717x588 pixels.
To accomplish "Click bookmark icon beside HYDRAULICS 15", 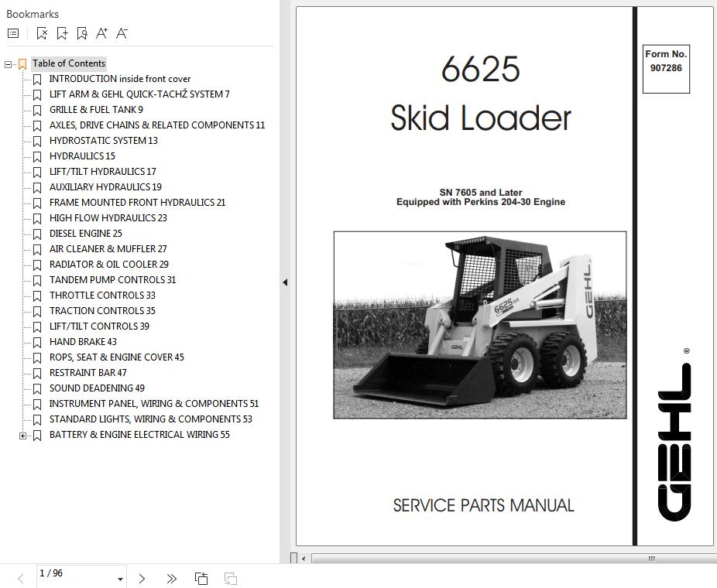I will (x=37, y=157).
